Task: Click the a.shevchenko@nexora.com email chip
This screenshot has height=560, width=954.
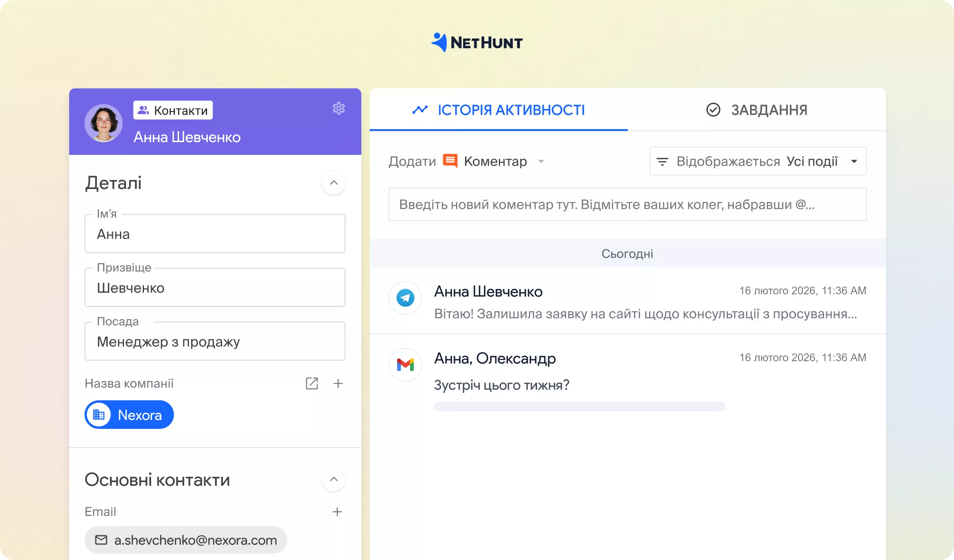Action: (x=186, y=540)
